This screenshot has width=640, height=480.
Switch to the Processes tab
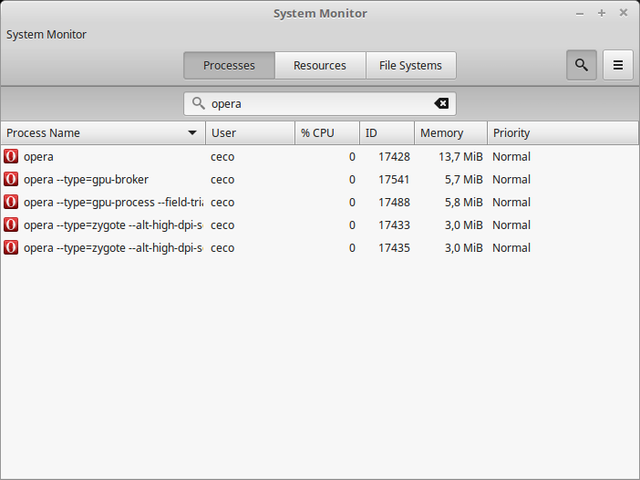click(229, 65)
